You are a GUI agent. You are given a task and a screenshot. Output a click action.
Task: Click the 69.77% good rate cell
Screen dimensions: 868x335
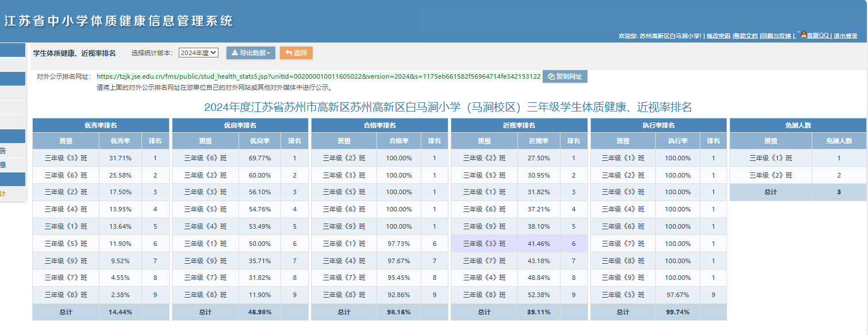click(260, 158)
